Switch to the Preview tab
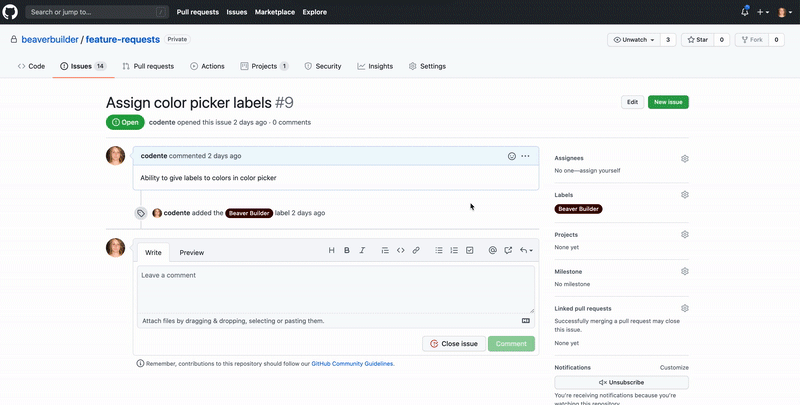The image size is (800, 405). point(191,253)
